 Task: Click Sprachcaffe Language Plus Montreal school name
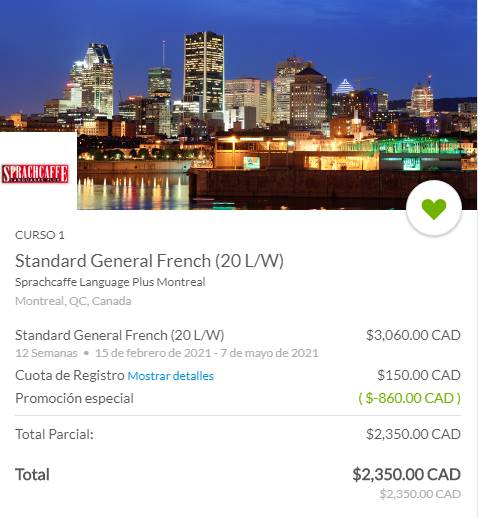click(x=110, y=282)
